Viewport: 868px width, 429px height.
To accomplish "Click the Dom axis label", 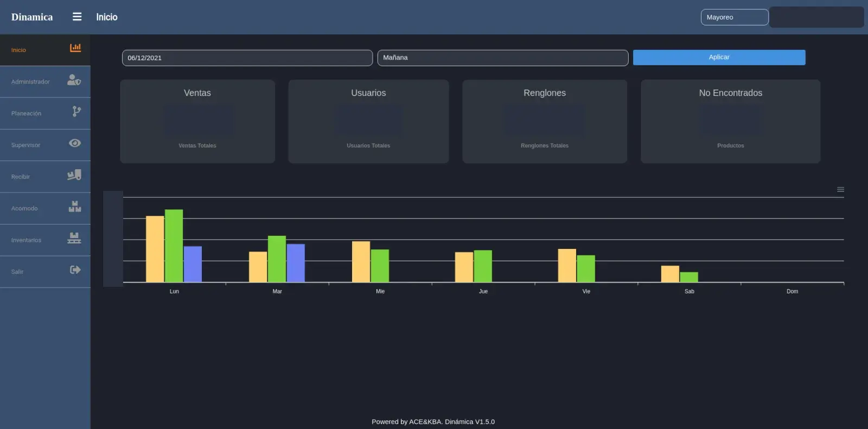I will click(793, 291).
